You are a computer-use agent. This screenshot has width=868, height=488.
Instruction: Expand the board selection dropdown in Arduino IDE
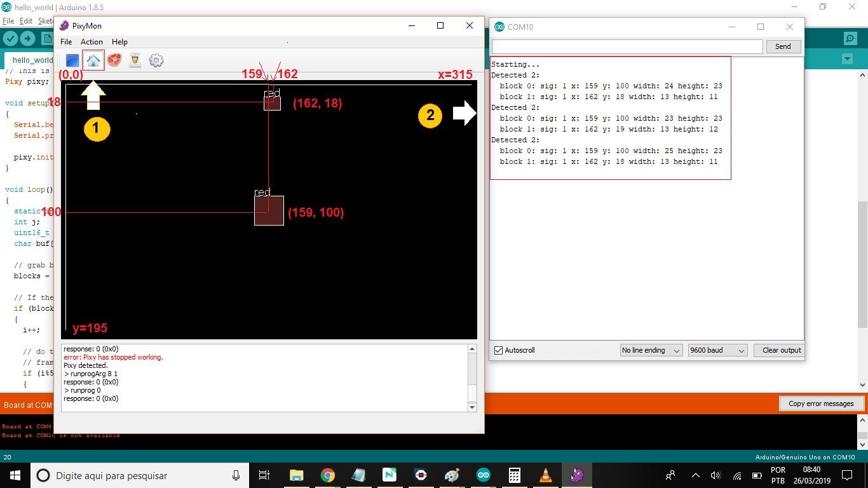click(847, 58)
